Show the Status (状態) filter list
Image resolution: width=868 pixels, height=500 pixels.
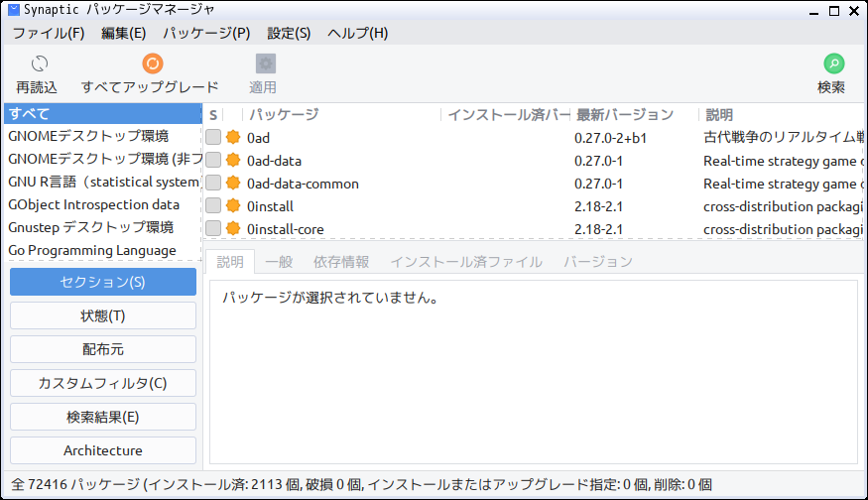(x=103, y=316)
